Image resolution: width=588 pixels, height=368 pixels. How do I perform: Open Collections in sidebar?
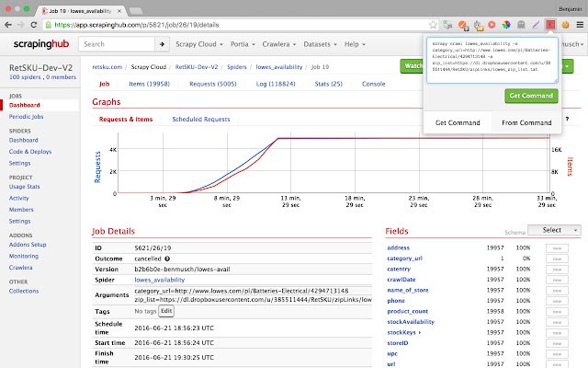tap(24, 291)
